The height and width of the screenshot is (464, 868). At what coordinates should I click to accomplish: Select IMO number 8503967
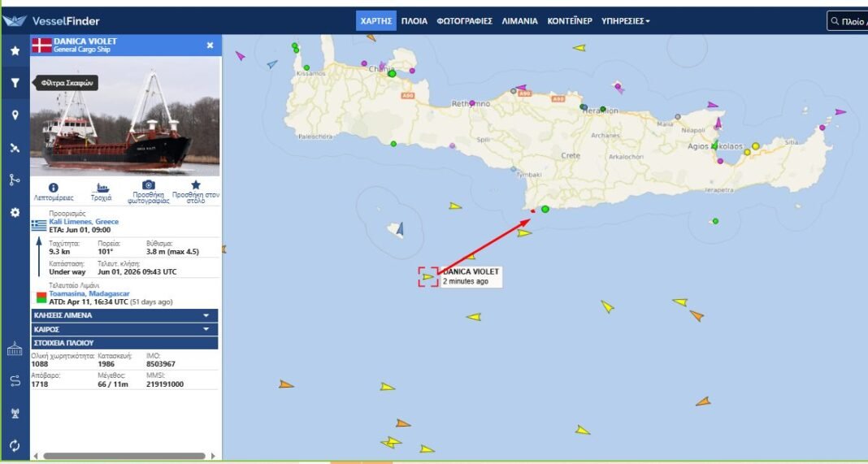tap(161, 364)
